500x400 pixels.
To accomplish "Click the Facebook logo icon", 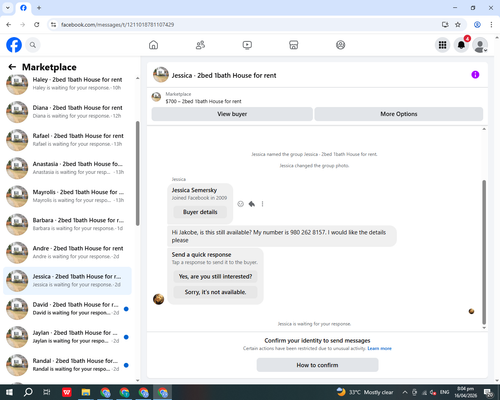I will point(14,45).
